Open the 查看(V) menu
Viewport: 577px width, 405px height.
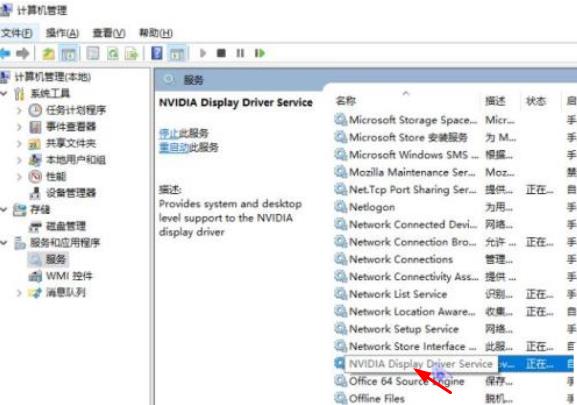[x=109, y=33]
